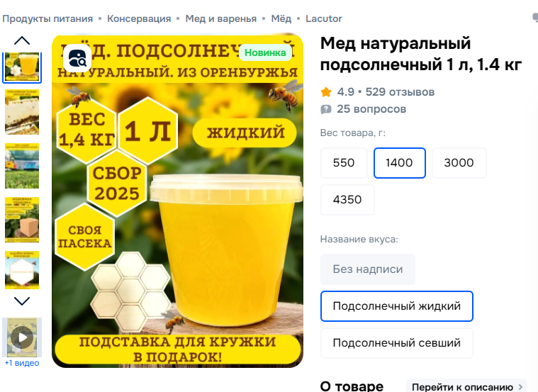The width and height of the screenshot is (538, 392).
Task: Click the thumbnail gallery down arrow
Action: tap(22, 301)
